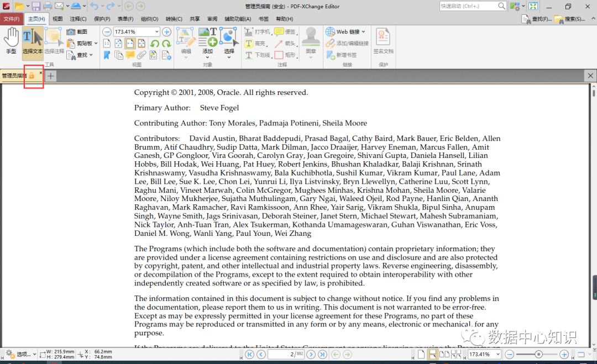Select the Hand (手型) tool
The width and height of the screenshot is (597, 364).
11,41
